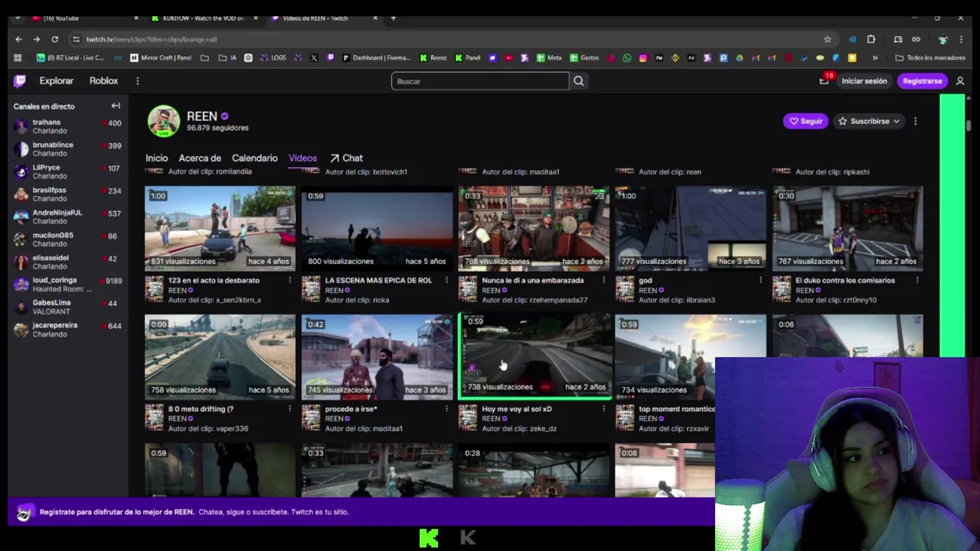The width and height of the screenshot is (980, 551).
Task: Open the LOGS bookmark
Action: 273,57
